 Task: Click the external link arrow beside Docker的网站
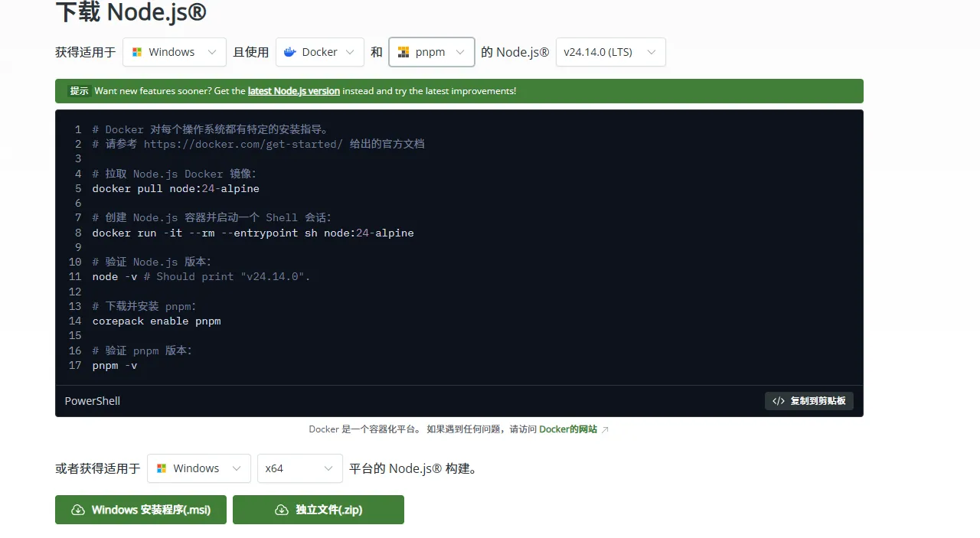point(604,429)
